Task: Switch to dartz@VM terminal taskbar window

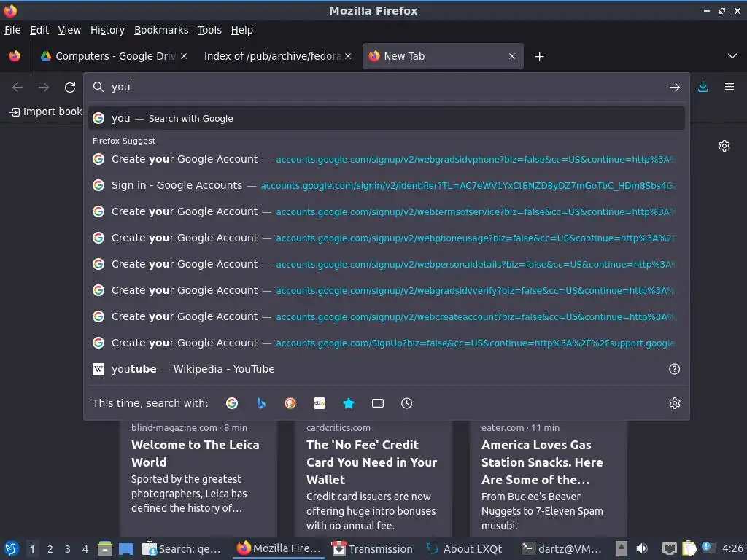Action: (x=561, y=548)
